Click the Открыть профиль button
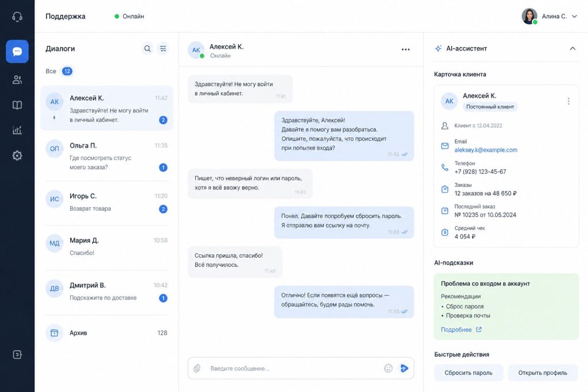The width and height of the screenshot is (588, 392). click(x=543, y=373)
